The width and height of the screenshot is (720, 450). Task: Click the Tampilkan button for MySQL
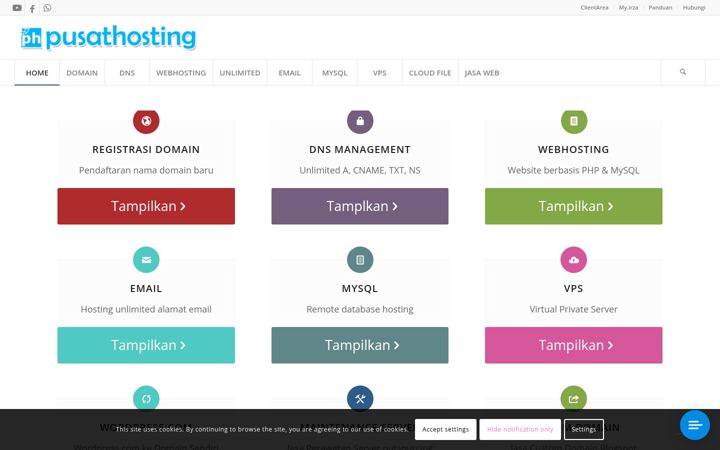pyautogui.click(x=360, y=345)
